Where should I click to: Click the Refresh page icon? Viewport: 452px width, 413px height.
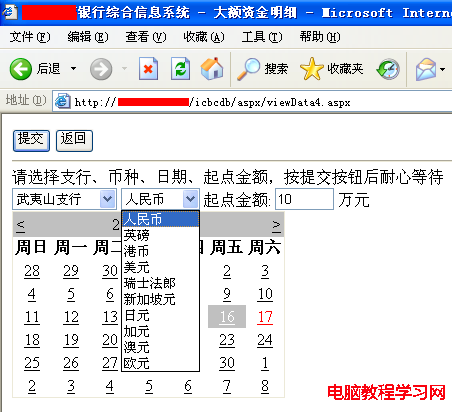point(180,69)
